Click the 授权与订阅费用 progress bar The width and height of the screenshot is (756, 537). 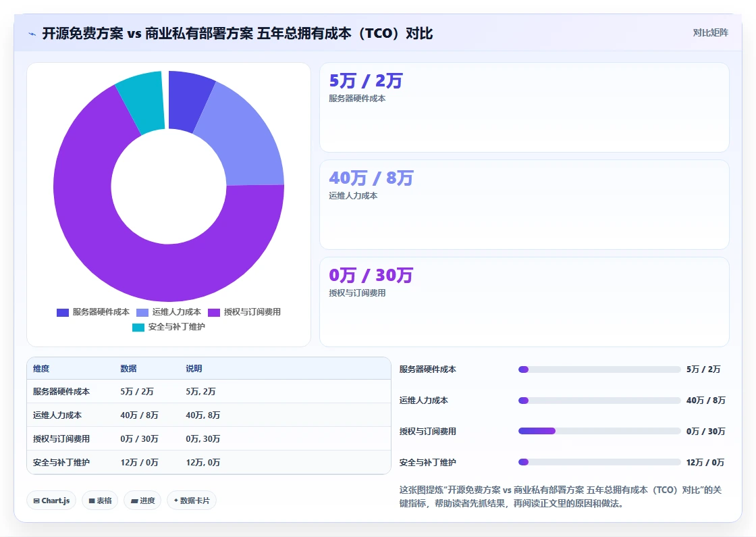599,431
